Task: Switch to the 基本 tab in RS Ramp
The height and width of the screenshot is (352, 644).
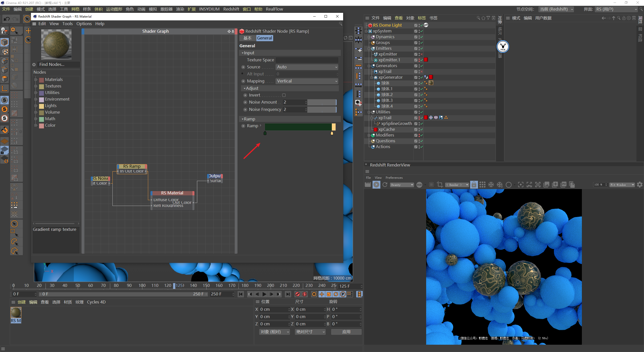Action: [248, 38]
